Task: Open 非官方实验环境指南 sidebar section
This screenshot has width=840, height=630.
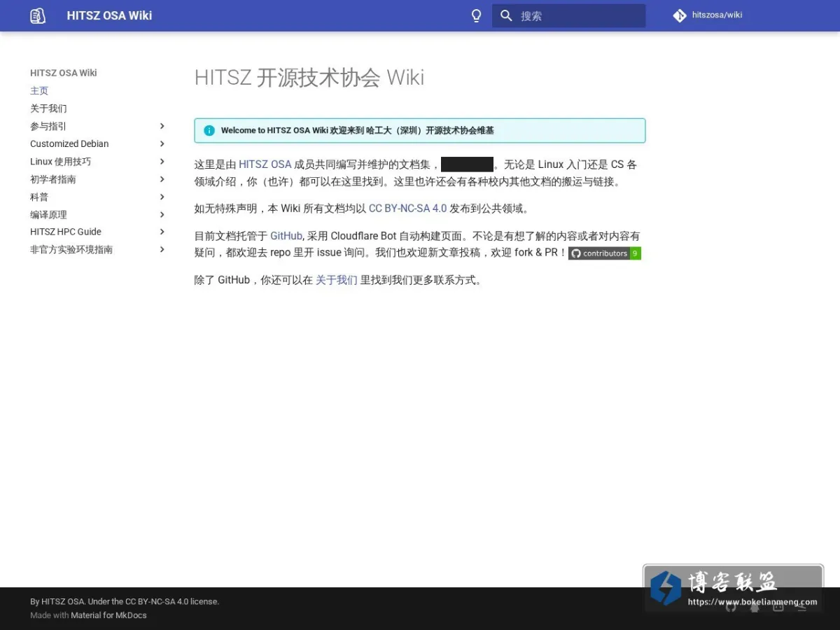Action: pos(71,249)
